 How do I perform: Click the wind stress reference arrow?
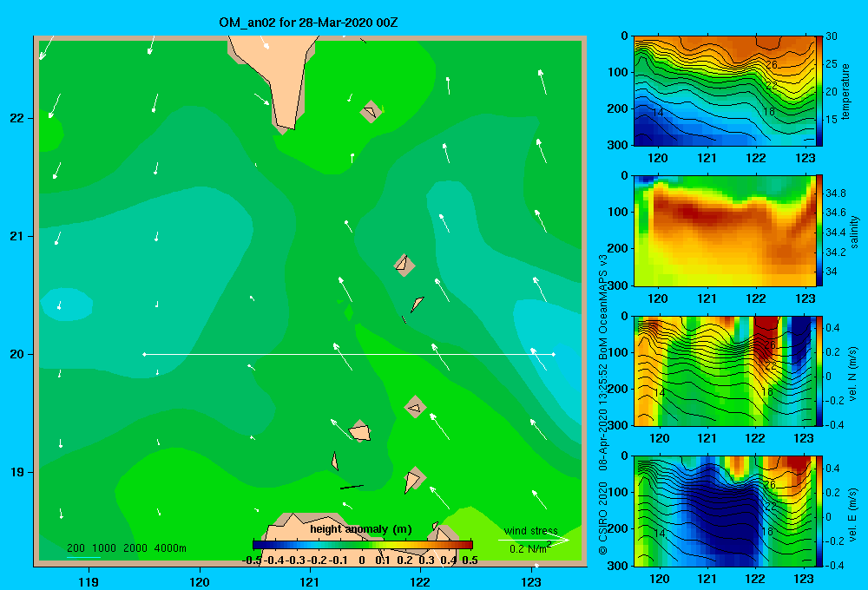[x=533, y=540]
